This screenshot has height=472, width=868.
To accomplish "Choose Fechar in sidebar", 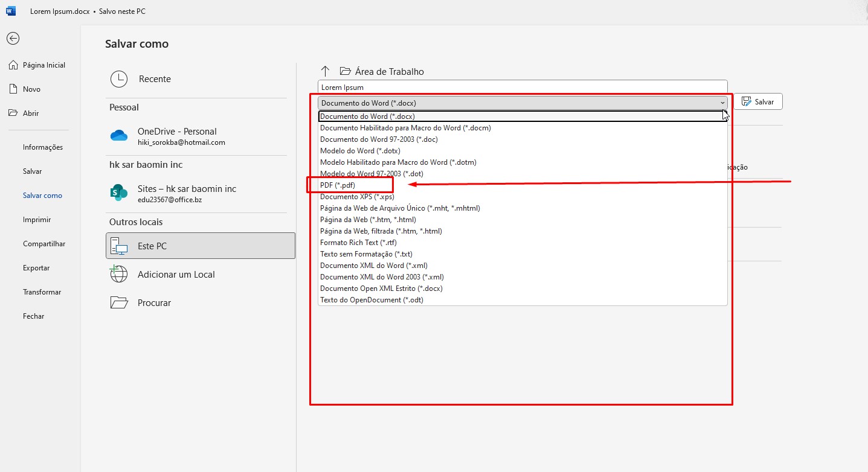I will coord(34,316).
